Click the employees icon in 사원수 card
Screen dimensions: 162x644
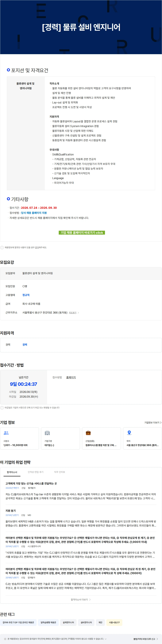pyautogui.click(x=6, y=433)
